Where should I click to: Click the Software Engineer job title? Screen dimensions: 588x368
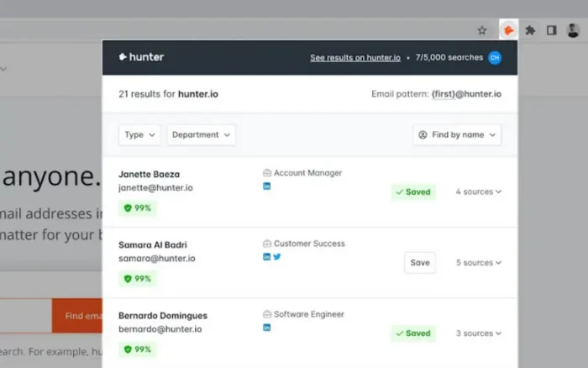point(308,314)
